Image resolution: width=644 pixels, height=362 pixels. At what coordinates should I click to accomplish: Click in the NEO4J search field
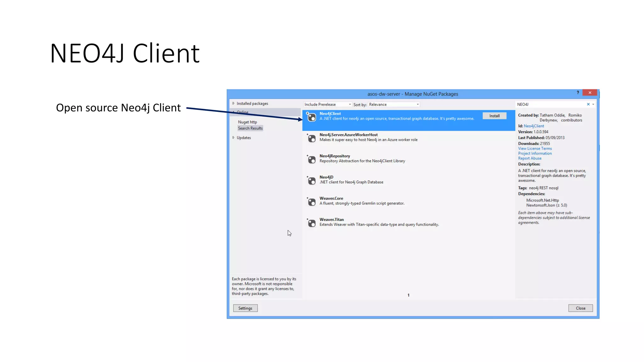[x=550, y=104]
